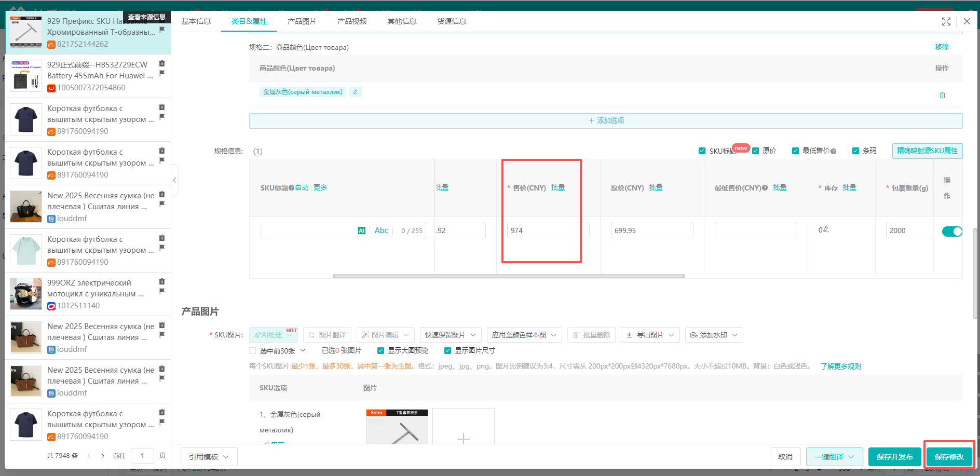The width and height of the screenshot is (980, 476).
Task: Click the Abc case format icon
Action: click(381, 230)
